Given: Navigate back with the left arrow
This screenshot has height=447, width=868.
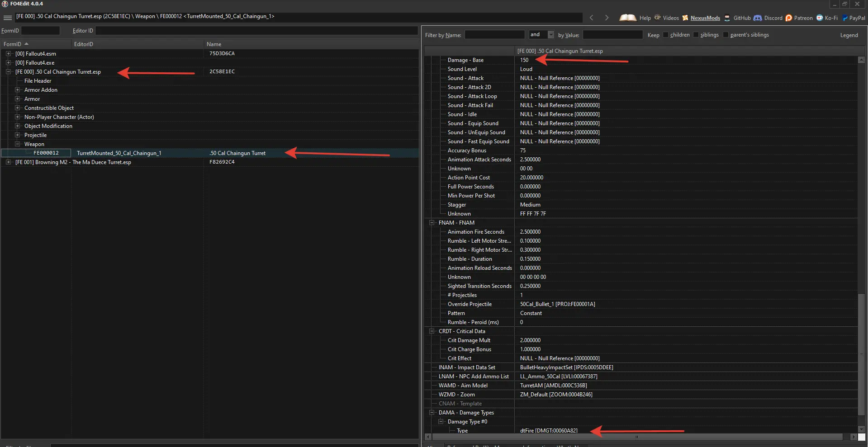Looking at the screenshot, I should pyautogui.click(x=592, y=18).
